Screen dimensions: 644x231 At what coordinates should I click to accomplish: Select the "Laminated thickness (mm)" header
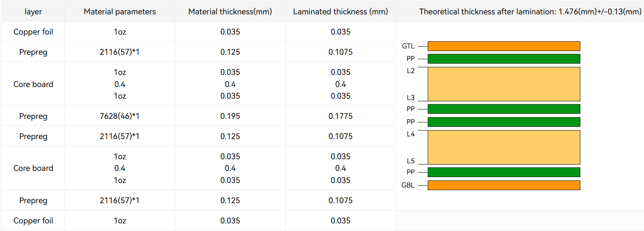click(340, 12)
